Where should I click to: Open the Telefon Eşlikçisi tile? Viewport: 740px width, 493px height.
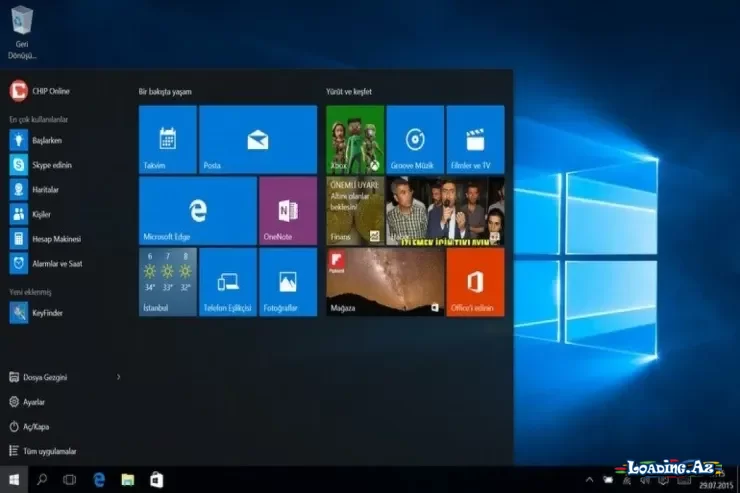click(228, 282)
